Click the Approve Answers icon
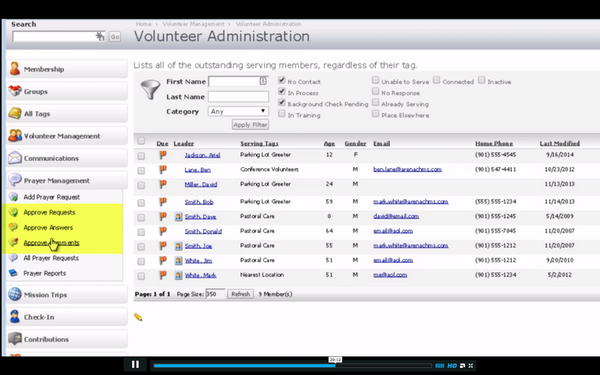Viewport: 600px width, 375px height. click(x=13, y=227)
